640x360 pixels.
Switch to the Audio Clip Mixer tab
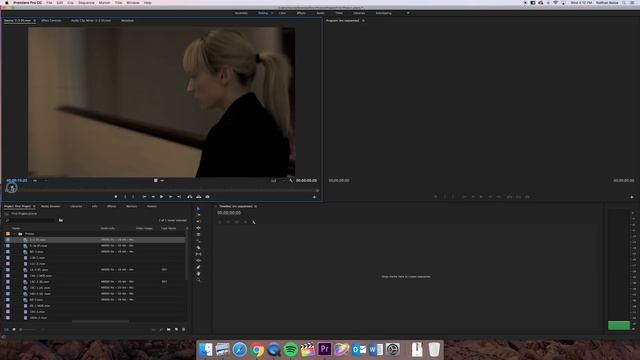(x=91, y=20)
